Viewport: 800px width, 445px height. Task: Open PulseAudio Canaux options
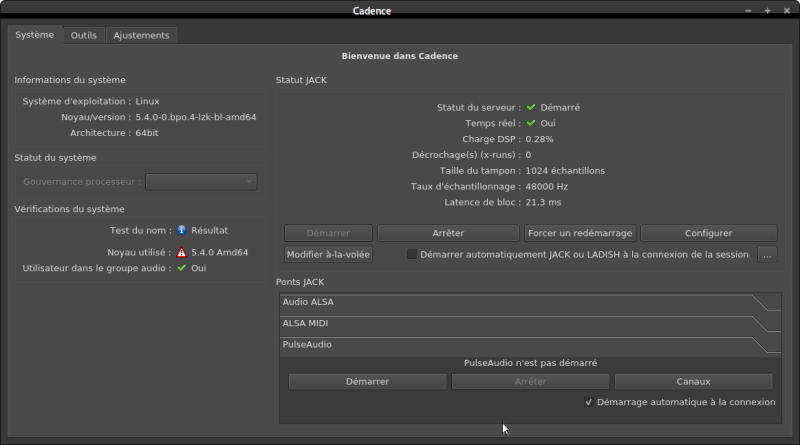pos(693,381)
